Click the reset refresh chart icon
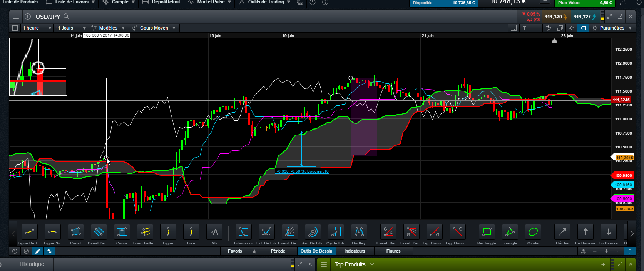The width and height of the screenshot is (644, 271). click(x=15, y=251)
